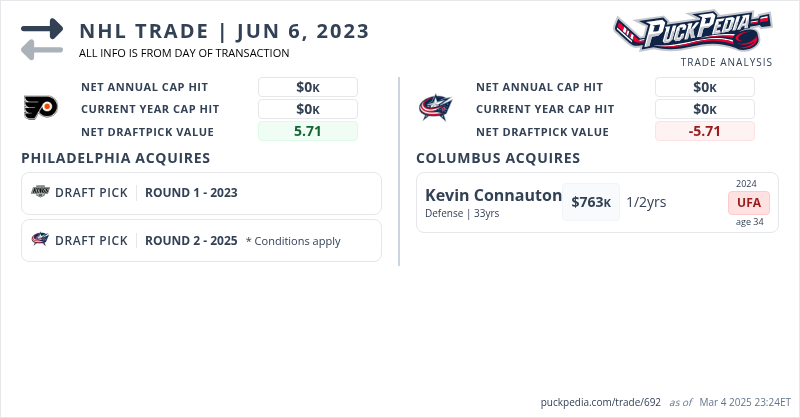Click the Kings logo on Round 1 pick
The height and width of the screenshot is (418, 800).
(40, 193)
